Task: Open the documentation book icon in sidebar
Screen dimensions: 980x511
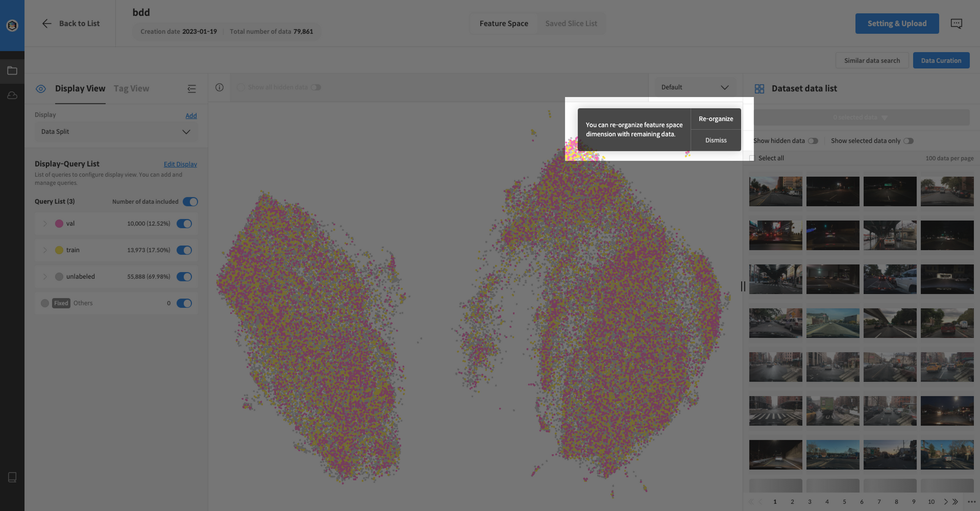Action: click(12, 477)
